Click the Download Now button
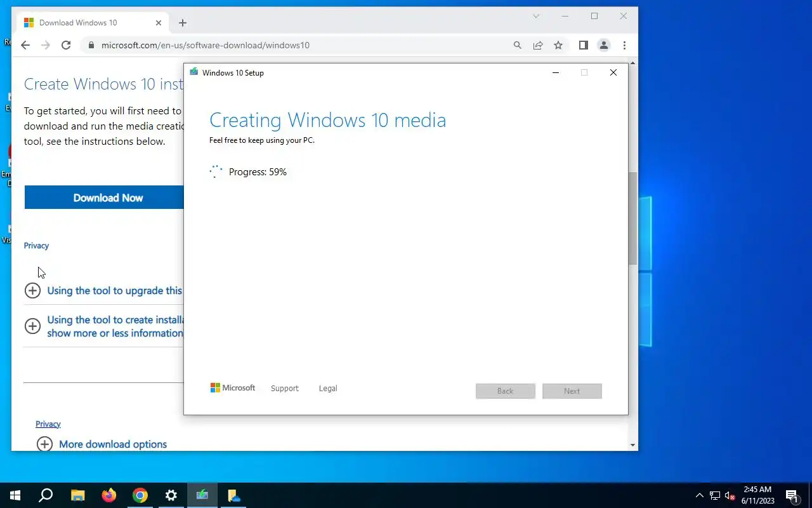This screenshot has height=508, width=812. click(104, 197)
